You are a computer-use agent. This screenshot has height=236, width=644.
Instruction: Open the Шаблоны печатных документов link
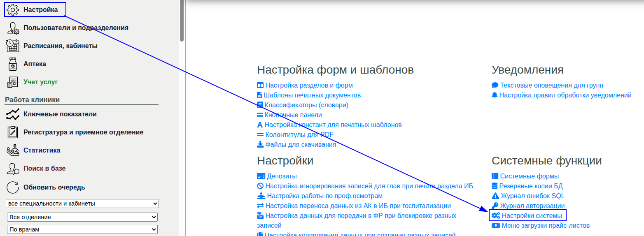312,95
